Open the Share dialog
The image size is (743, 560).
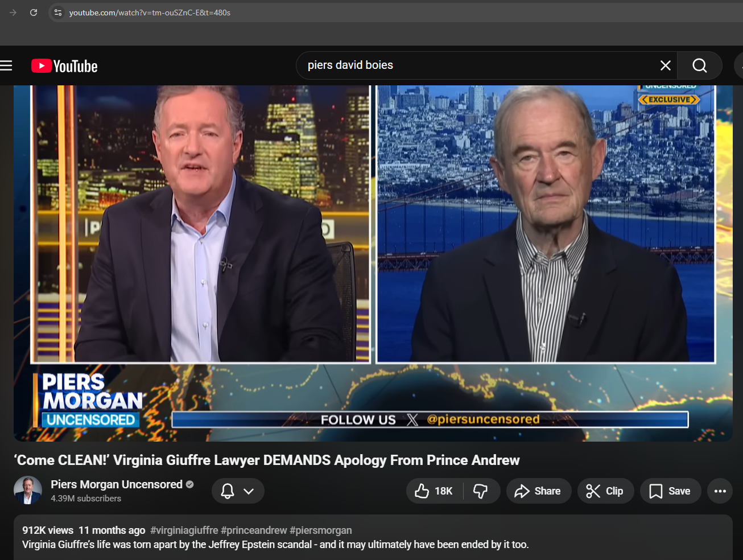pos(538,491)
